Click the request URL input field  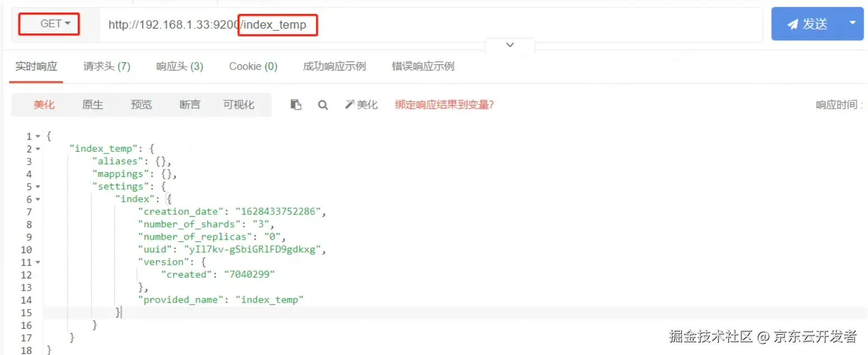[430, 25]
